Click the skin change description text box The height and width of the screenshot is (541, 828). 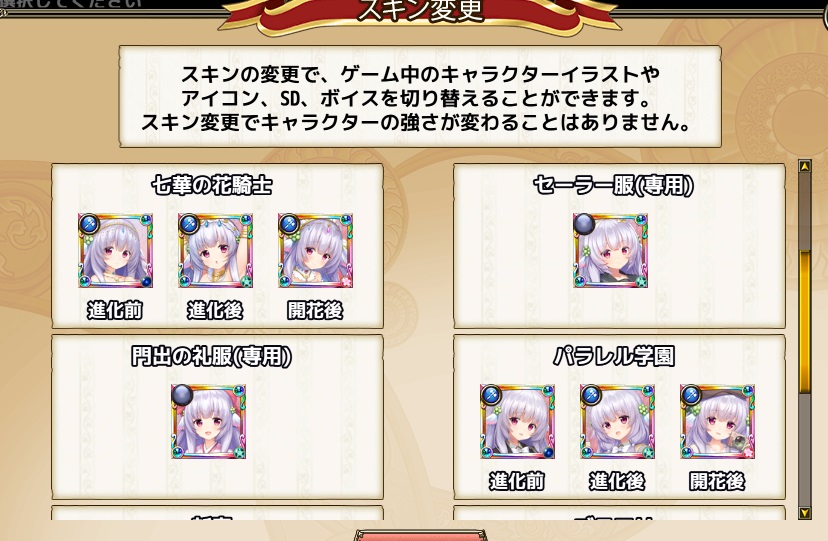[x=420, y=96]
